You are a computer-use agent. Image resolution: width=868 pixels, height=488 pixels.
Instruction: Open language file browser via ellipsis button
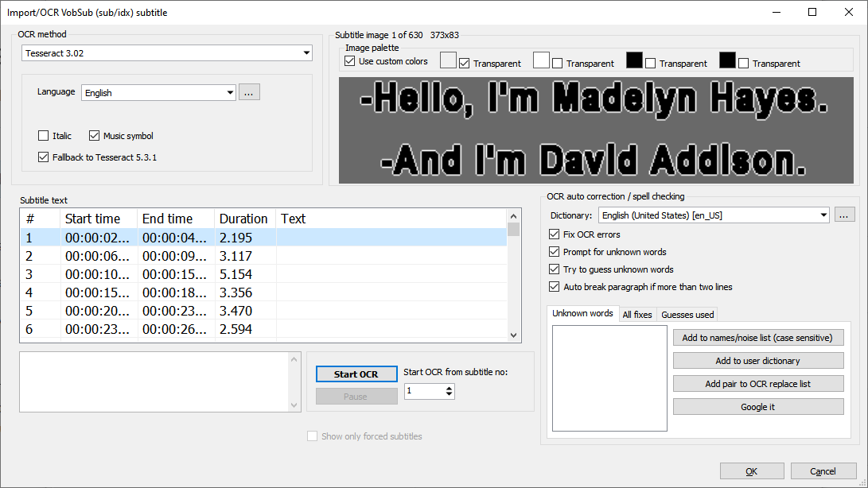click(249, 91)
